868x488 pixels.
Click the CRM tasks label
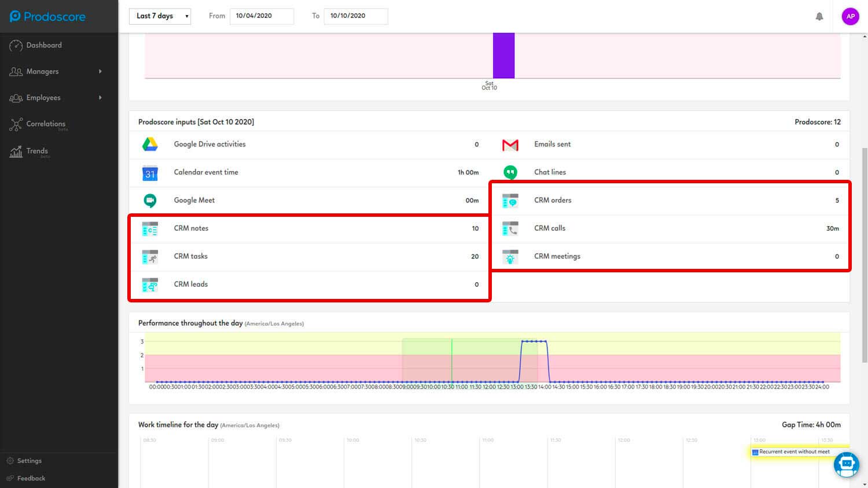(191, 256)
